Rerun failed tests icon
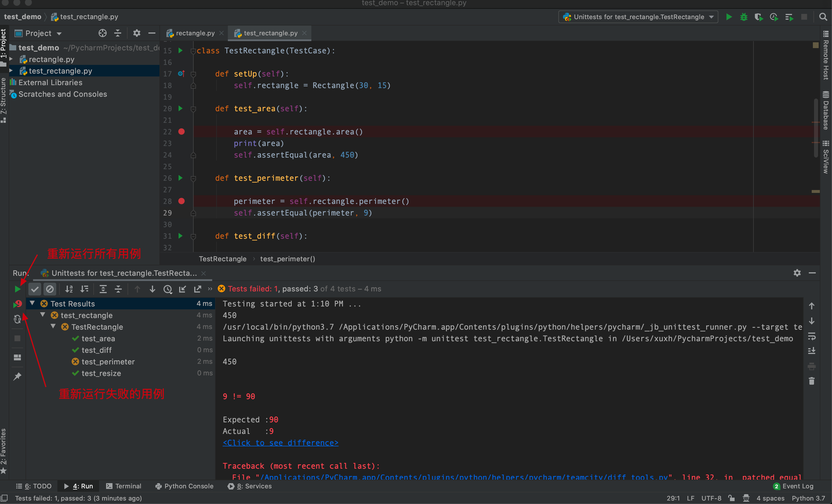 (x=18, y=304)
